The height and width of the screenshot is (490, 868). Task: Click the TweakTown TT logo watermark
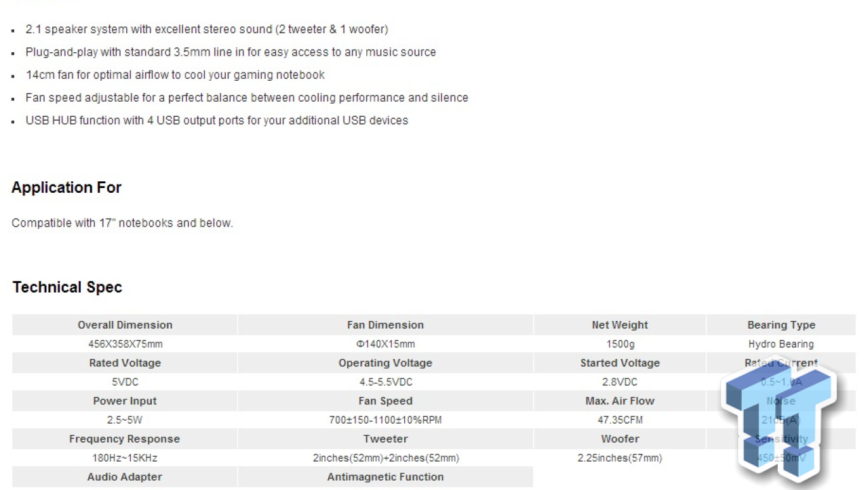point(778,421)
